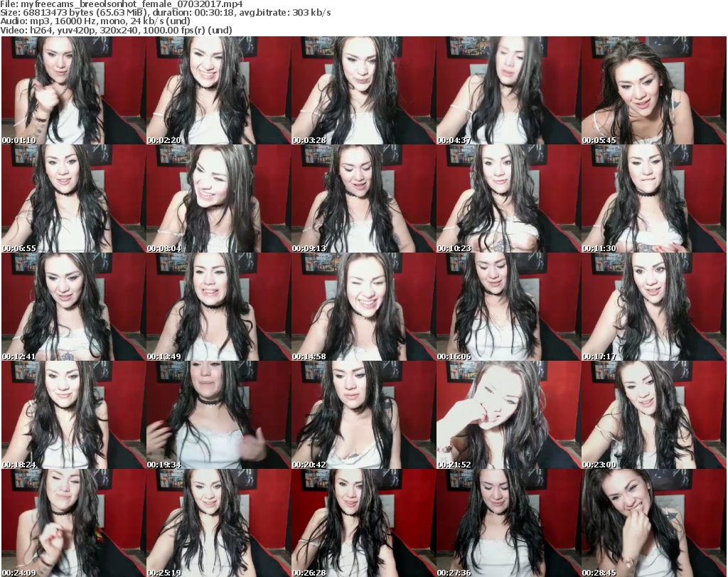Image resolution: width=728 pixels, height=577 pixels.
Task: Open the thumbnail stamped 00:16:06
Action: 508,307
